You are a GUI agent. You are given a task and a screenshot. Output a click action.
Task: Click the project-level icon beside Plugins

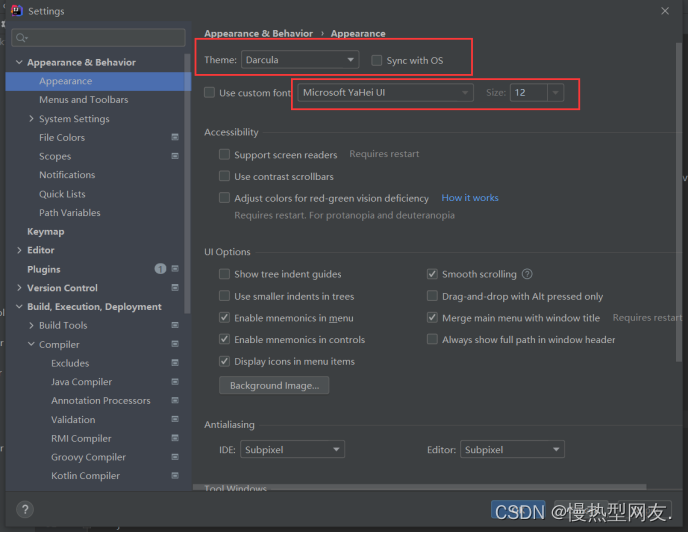click(175, 268)
